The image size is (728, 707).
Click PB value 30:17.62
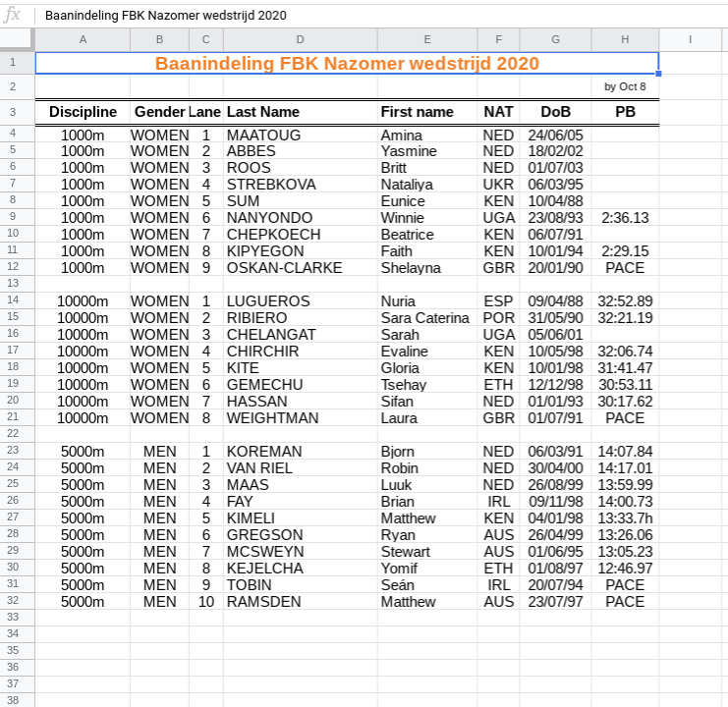coord(625,402)
